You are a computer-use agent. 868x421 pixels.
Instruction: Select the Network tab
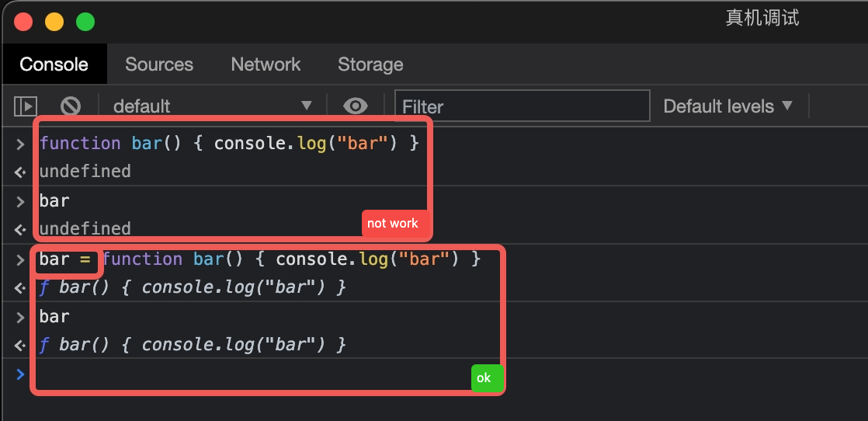[266, 64]
